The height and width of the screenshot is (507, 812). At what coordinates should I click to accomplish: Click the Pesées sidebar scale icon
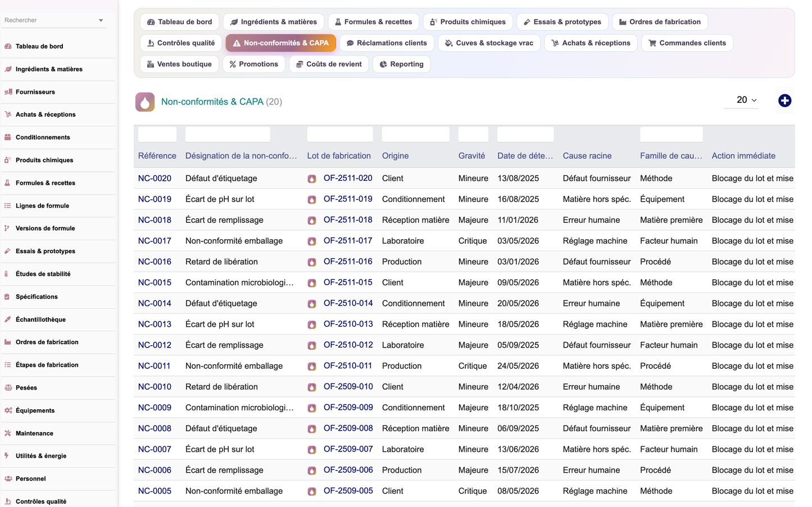pyautogui.click(x=8, y=387)
